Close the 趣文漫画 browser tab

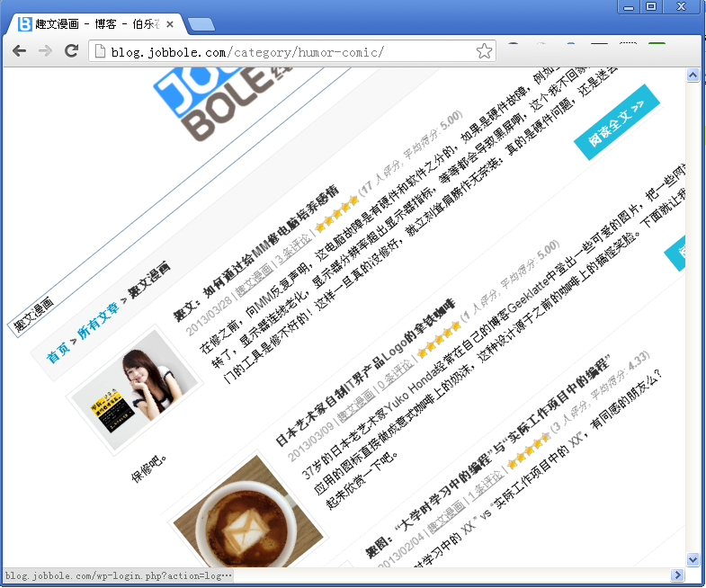[170, 24]
